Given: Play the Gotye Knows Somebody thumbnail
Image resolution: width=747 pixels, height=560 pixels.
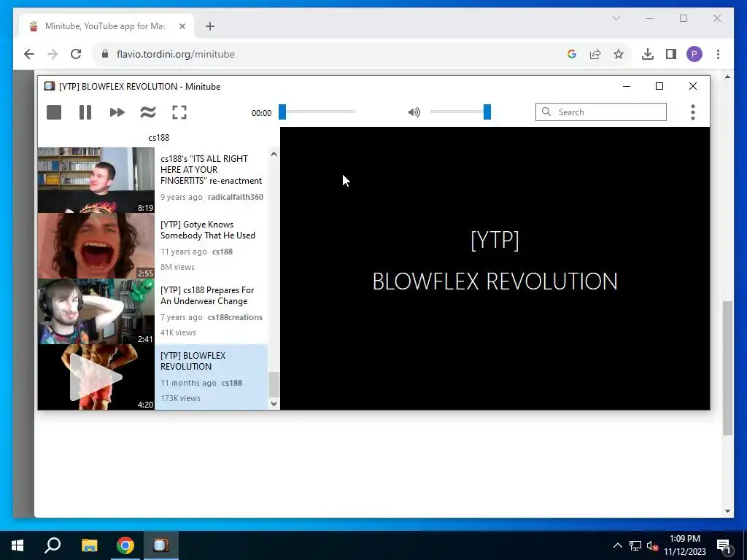Looking at the screenshot, I should click(x=96, y=246).
